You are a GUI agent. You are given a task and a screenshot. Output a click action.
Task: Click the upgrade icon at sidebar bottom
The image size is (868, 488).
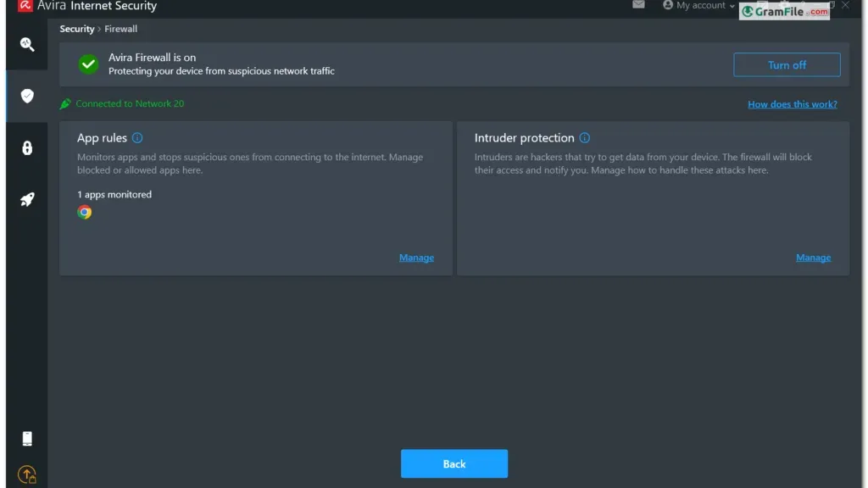tap(27, 474)
